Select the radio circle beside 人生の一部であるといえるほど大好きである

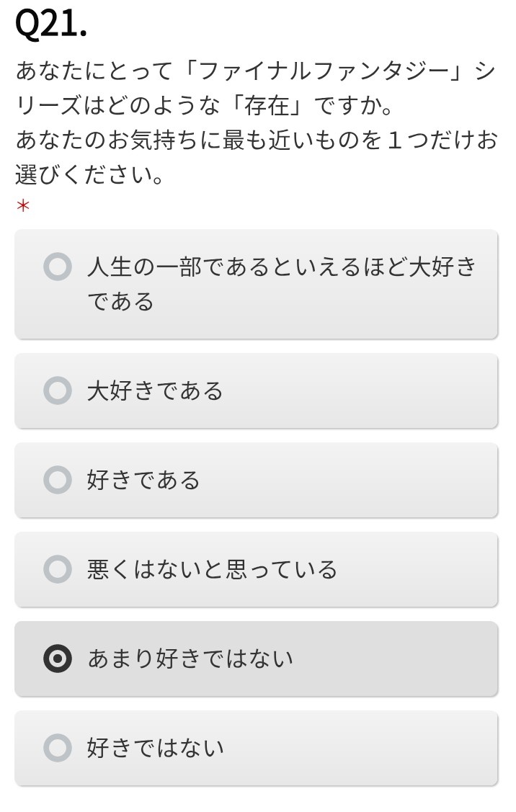(x=58, y=267)
